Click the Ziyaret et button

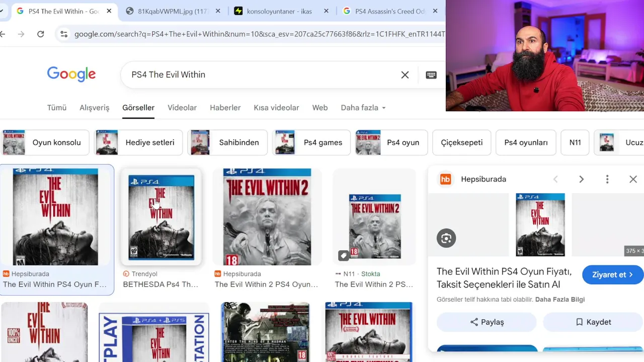coord(612,275)
